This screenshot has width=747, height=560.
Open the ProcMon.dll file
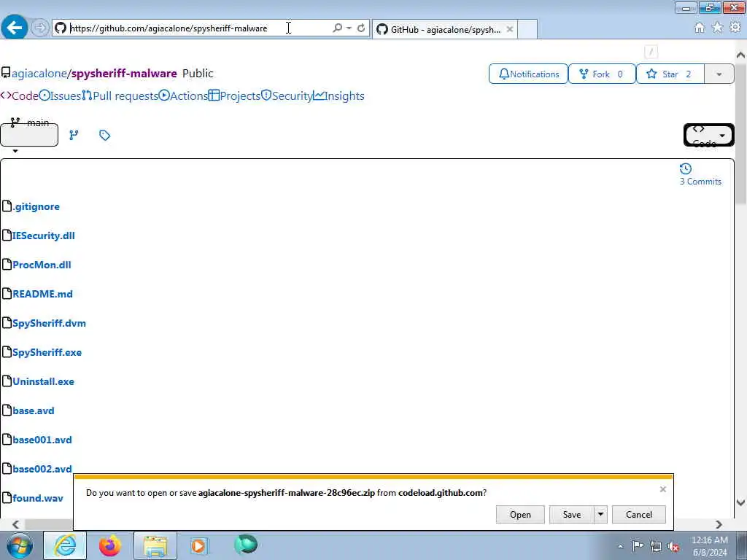tap(42, 265)
